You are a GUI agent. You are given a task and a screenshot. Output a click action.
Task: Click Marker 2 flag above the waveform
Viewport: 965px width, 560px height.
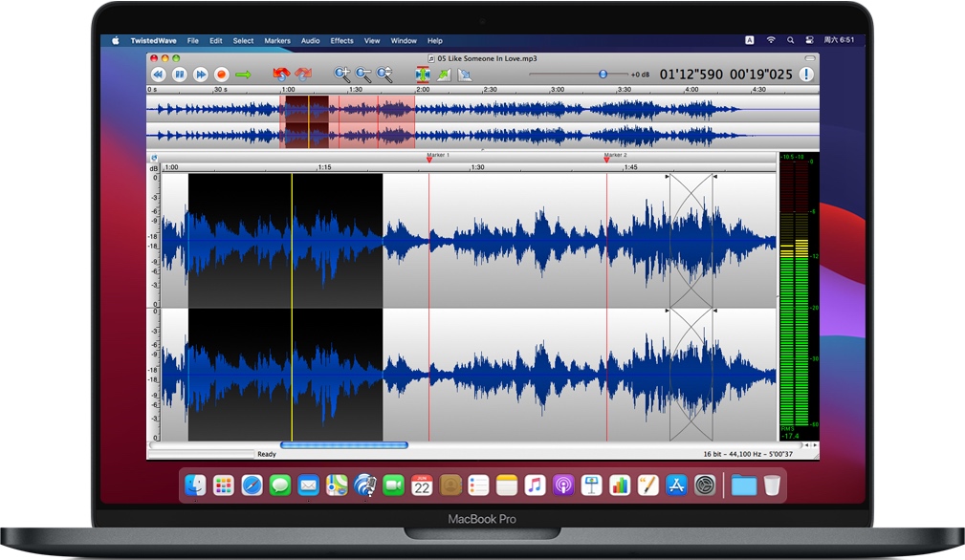point(607,159)
